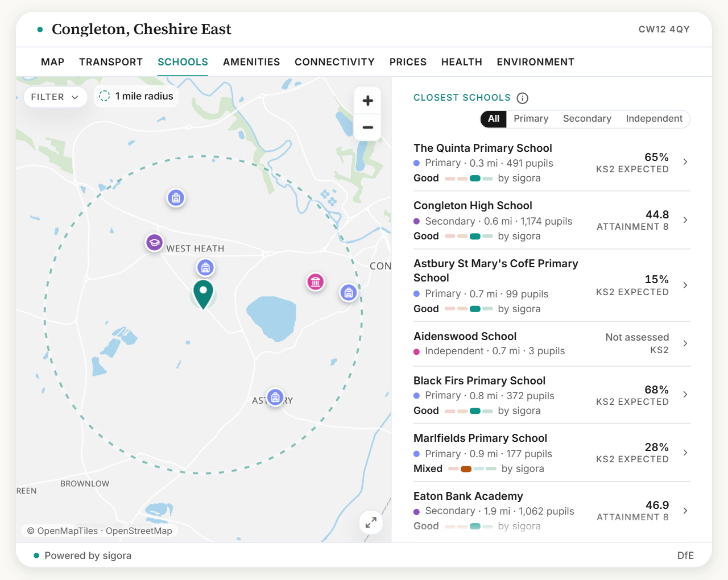Click the Marlfields Mixed rating bar
This screenshot has width=728, height=580.
tap(473, 469)
